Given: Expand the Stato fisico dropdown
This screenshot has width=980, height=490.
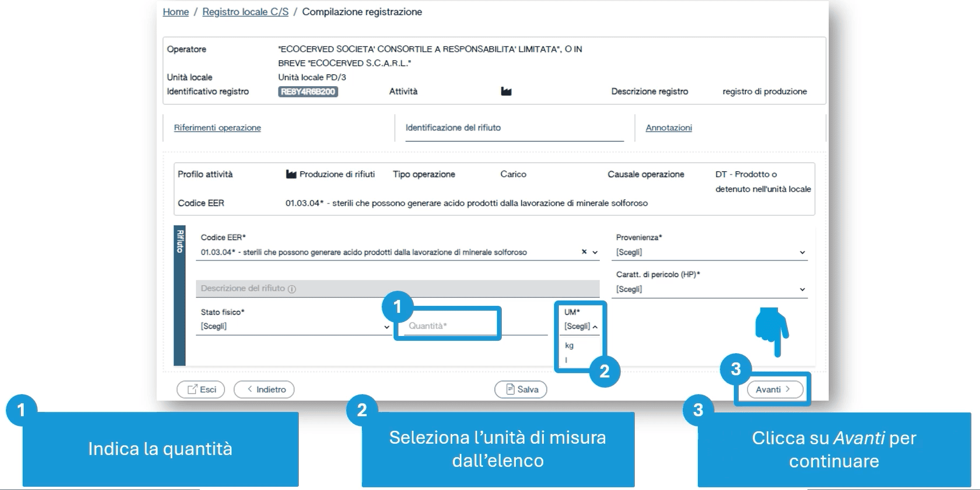Looking at the screenshot, I should [294, 326].
